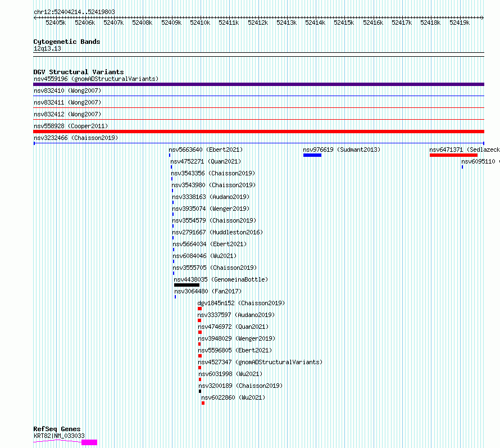The width and height of the screenshot is (500, 448).
Task: Open variant nsv3232466 (Chaisson2019)
Action: coord(76,138)
